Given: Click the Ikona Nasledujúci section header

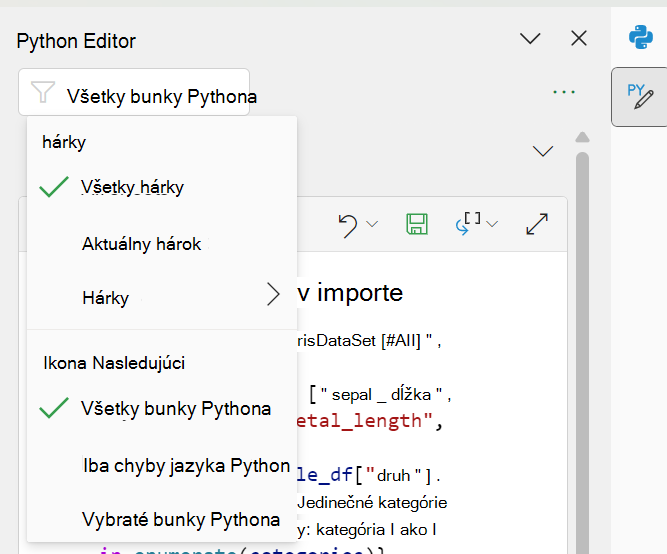Looking at the screenshot, I should click(x=114, y=363).
